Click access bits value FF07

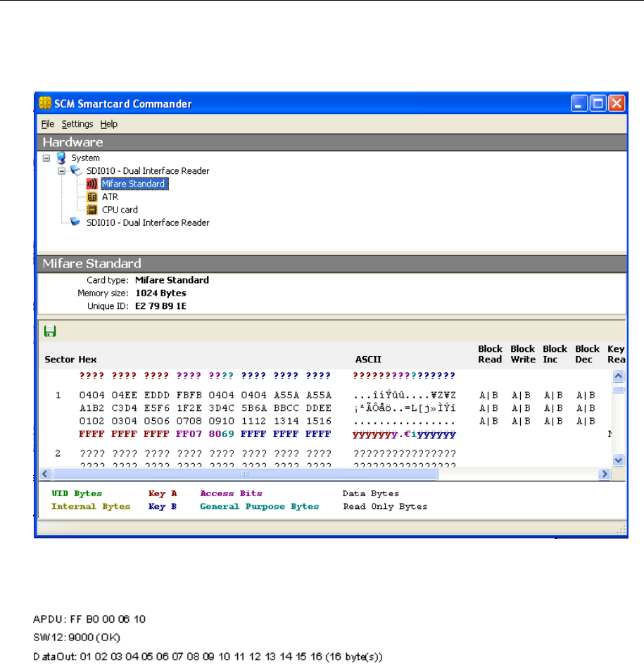click(x=189, y=434)
